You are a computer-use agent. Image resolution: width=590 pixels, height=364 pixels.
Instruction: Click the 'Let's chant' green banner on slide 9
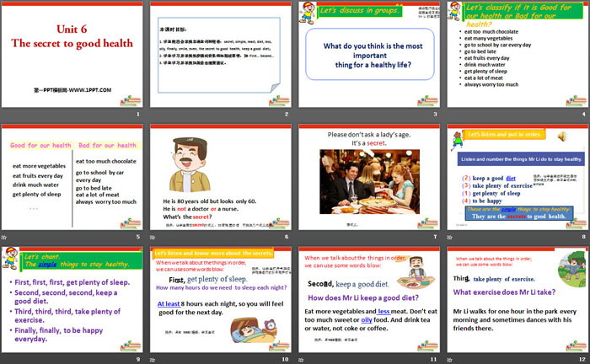point(42,255)
